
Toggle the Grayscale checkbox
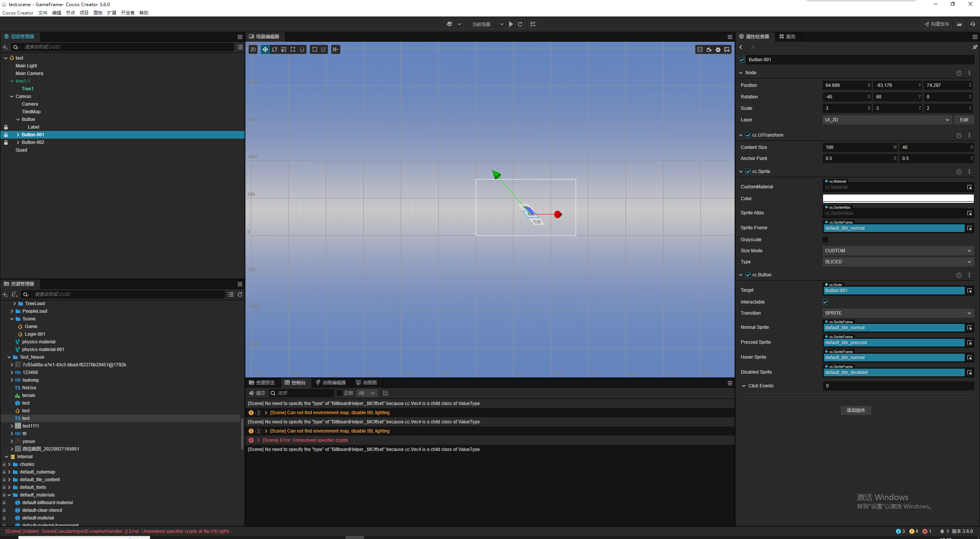point(825,240)
